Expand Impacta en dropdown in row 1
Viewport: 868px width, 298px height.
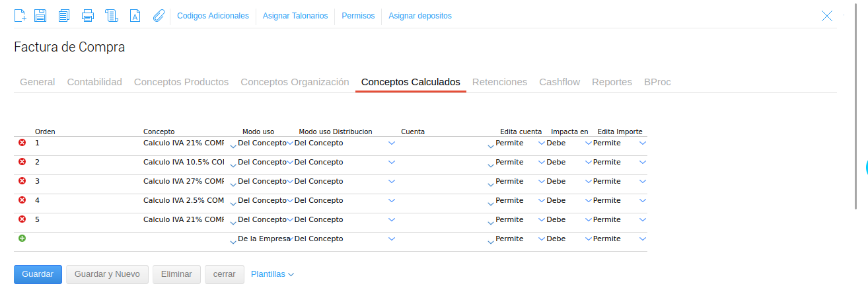[589, 143]
